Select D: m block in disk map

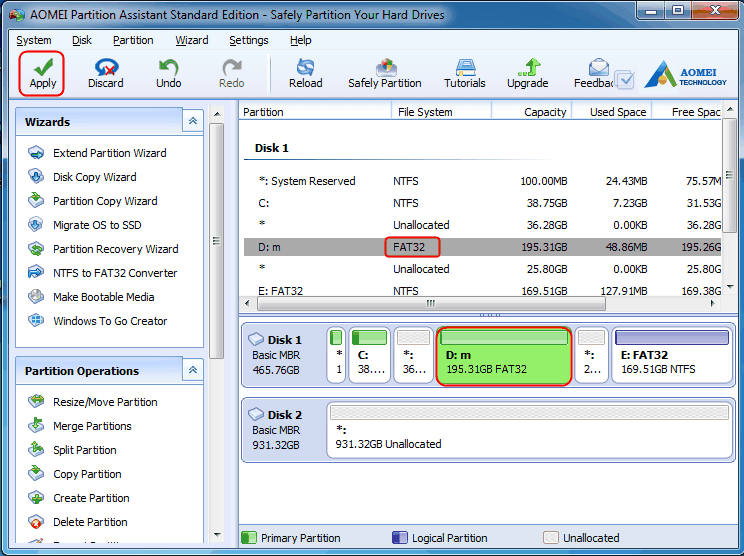pos(503,355)
